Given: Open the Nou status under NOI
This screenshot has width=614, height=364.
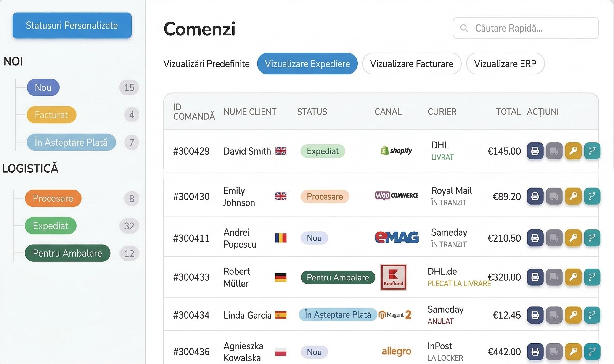Looking at the screenshot, I should coord(43,87).
